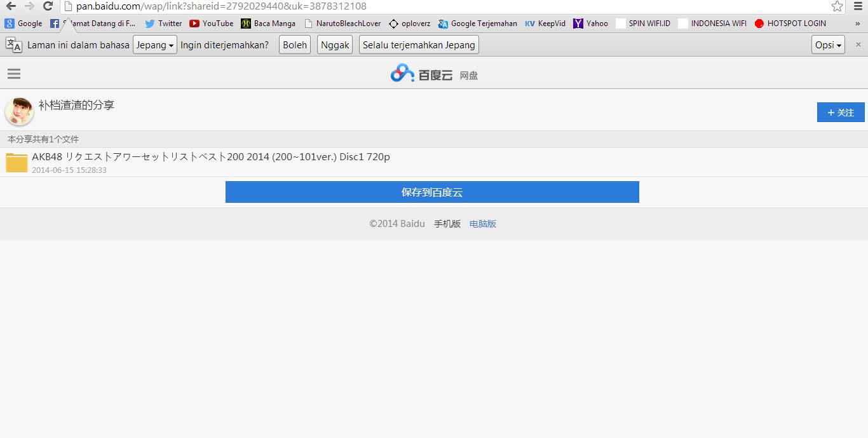The image size is (868, 438).
Task: Open the 电脑版 desktop version link
Action: 482,223
